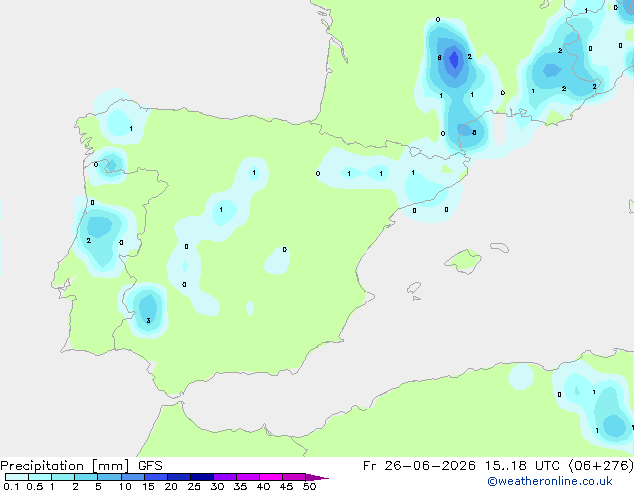This screenshot has width=634, height=490.
Task: Click the legend arrow tip above 50 mm
Action: pos(317,477)
